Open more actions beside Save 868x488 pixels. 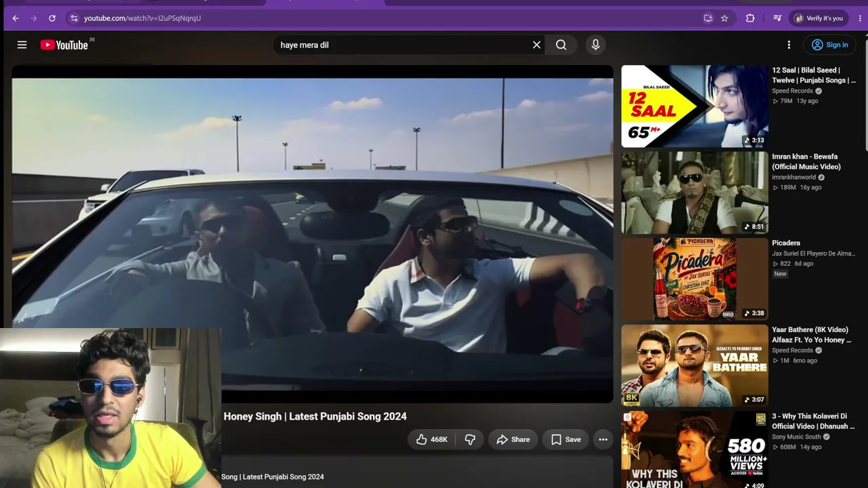(x=603, y=439)
